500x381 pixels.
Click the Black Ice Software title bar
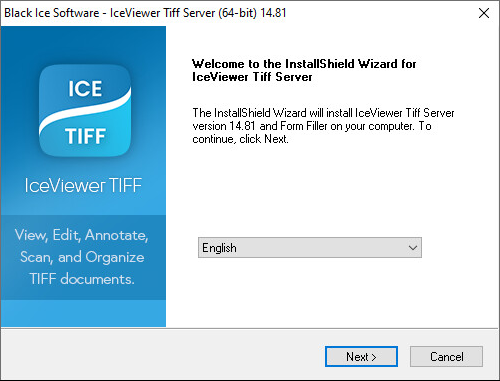pos(145,13)
